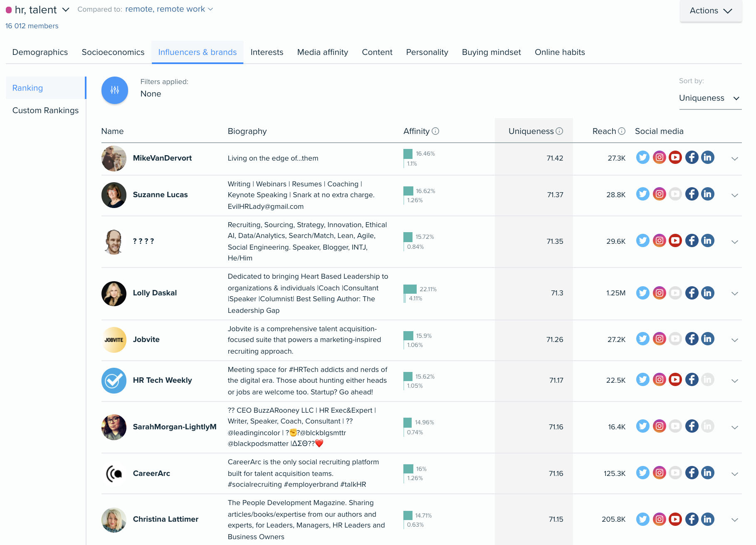Open Suzanne Lucas's LinkedIn icon
This screenshot has width=756, height=545.
(708, 194)
